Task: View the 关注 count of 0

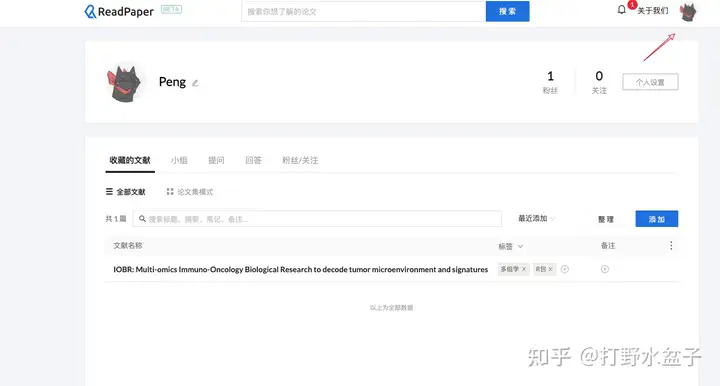Action: pyautogui.click(x=599, y=82)
